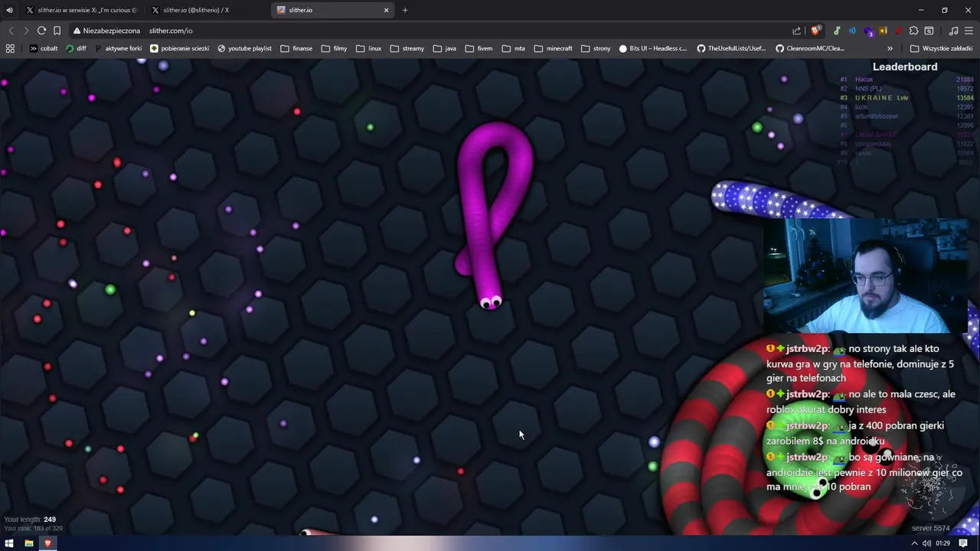Screen dimensions: 980x551
Task: Click the Leaderboard heading
Action: coord(905,67)
